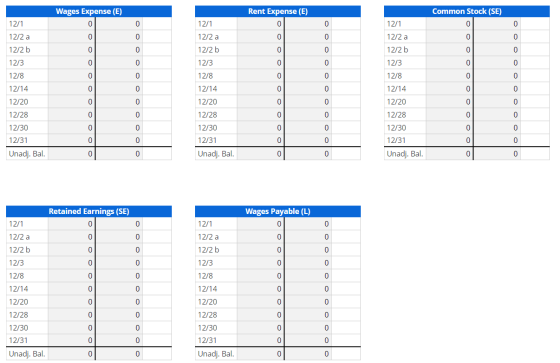Click Wages Payable 12/8 credit field
This screenshot has width=560, height=363.
308,276
